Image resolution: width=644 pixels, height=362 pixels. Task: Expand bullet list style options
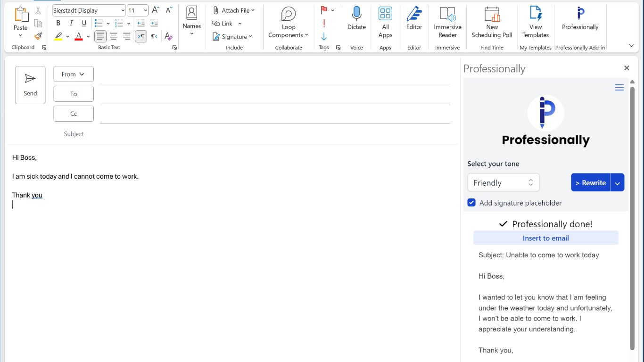coord(108,24)
